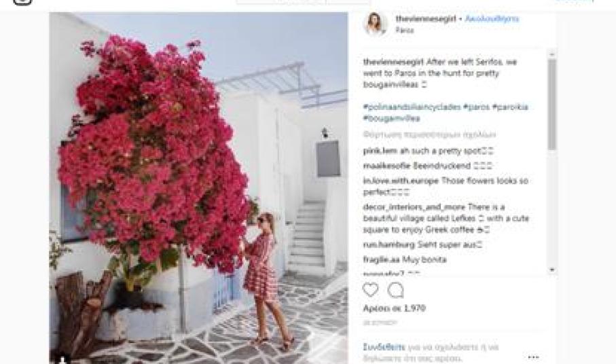Click the heart like icon
616x364 pixels.
point(370,290)
